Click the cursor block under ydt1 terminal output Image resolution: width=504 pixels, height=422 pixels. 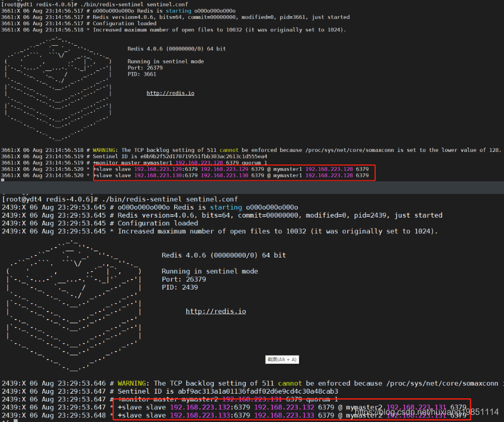point(3,180)
